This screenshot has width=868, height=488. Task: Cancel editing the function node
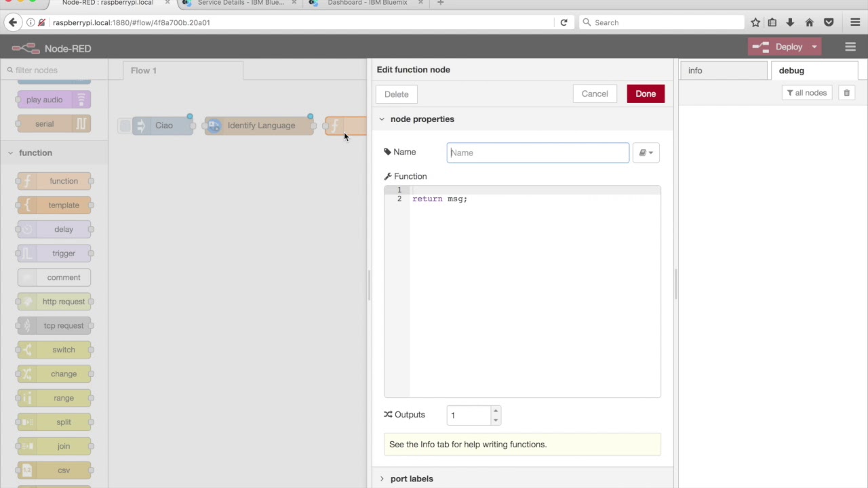pos(595,94)
